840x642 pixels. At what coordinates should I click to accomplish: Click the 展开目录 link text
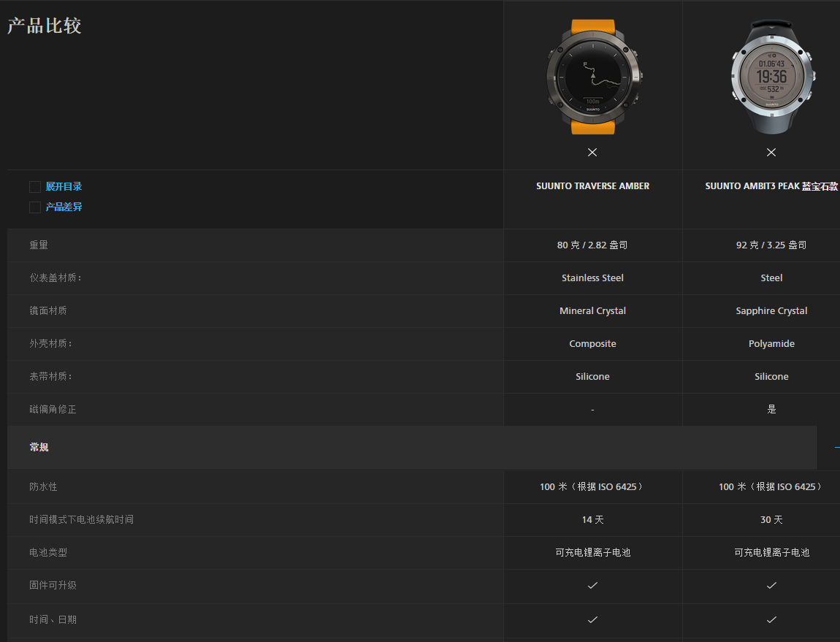[64, 186]
